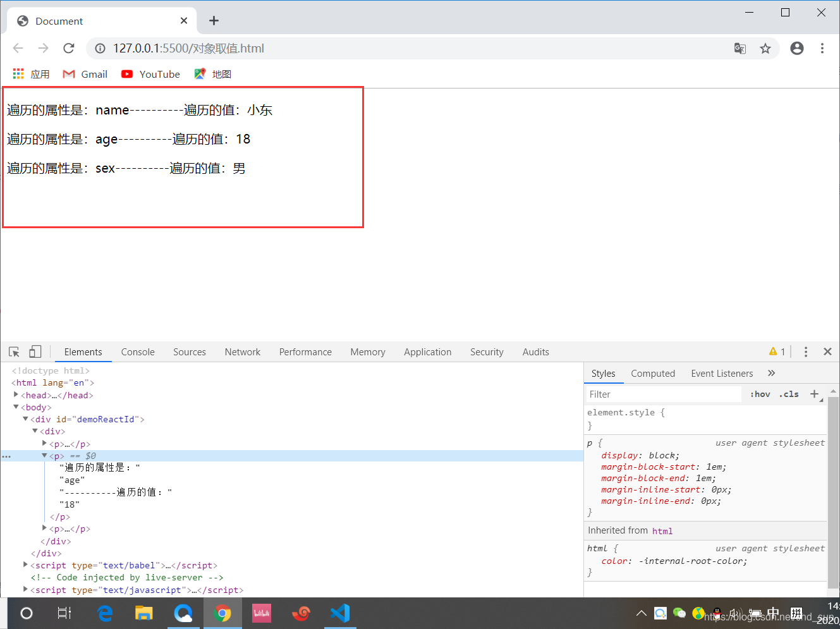Toggle device toolbar in DevTools

pos(35,352)
